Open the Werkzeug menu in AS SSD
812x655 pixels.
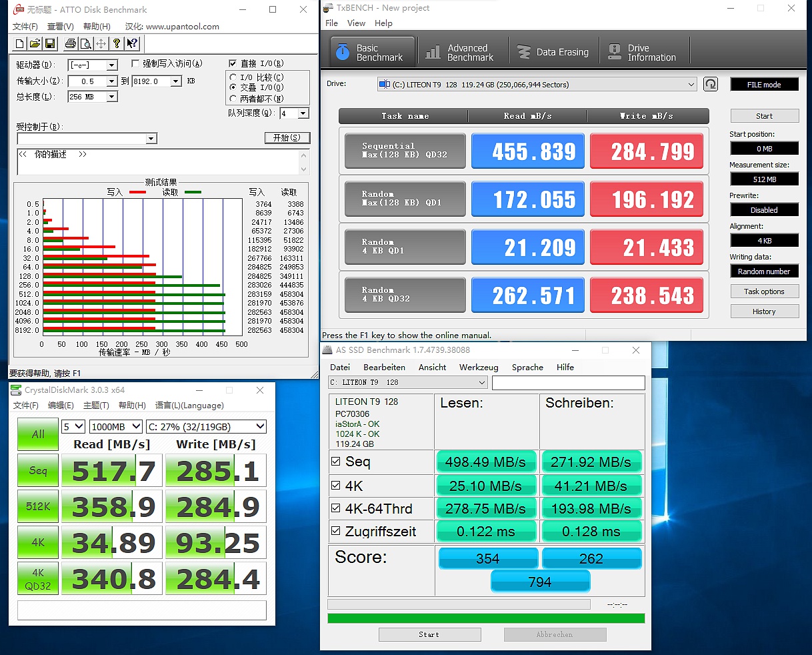click(x=478, y=368)
